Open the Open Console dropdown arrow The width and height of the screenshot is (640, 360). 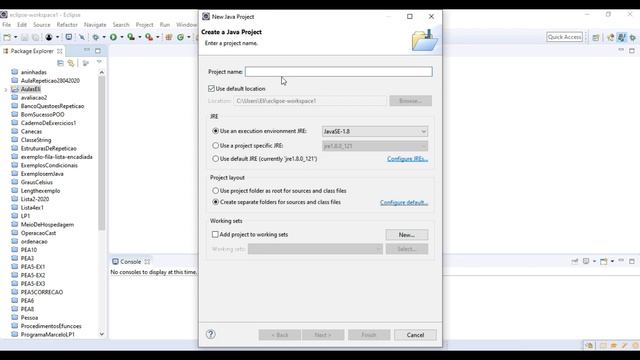pyautogui.click(x=612, y=261)
